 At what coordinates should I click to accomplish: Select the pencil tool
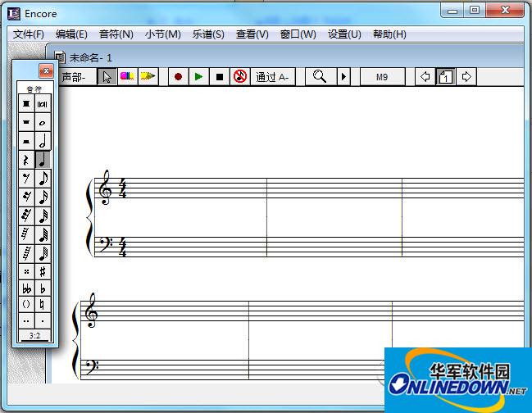point(148,77)
